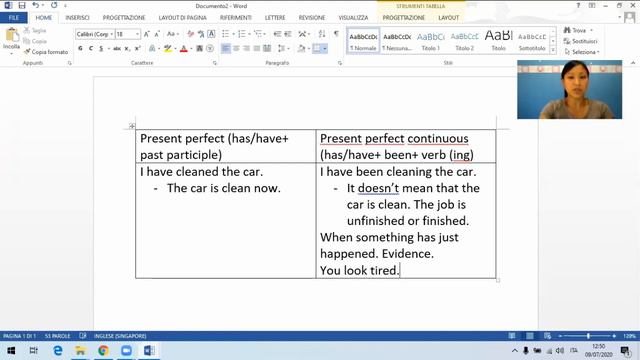The image size is (640, 360).
Task: Click the user account avatar icon
Action: click(x=630, y=18)
